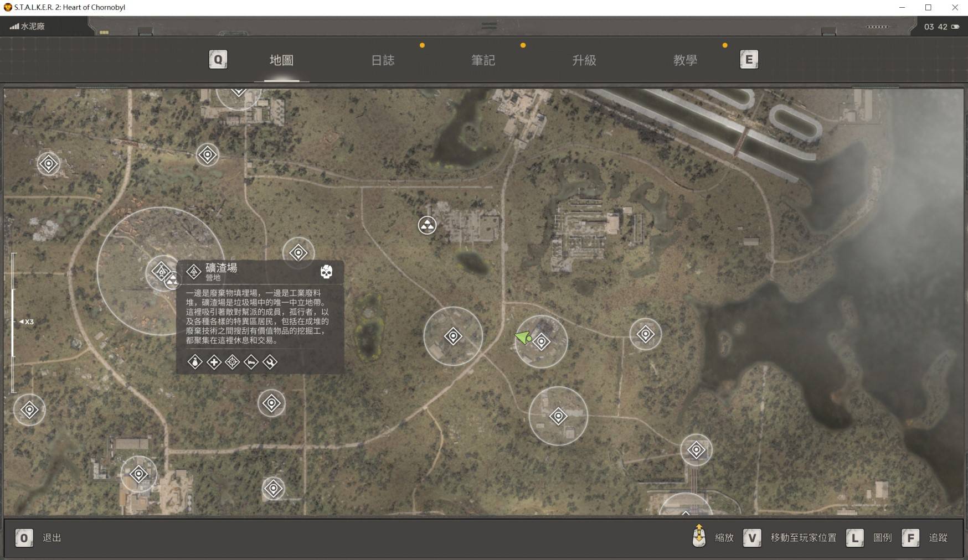
Task: Select circled marker directly south of player
Action: [x=558, y=416]
